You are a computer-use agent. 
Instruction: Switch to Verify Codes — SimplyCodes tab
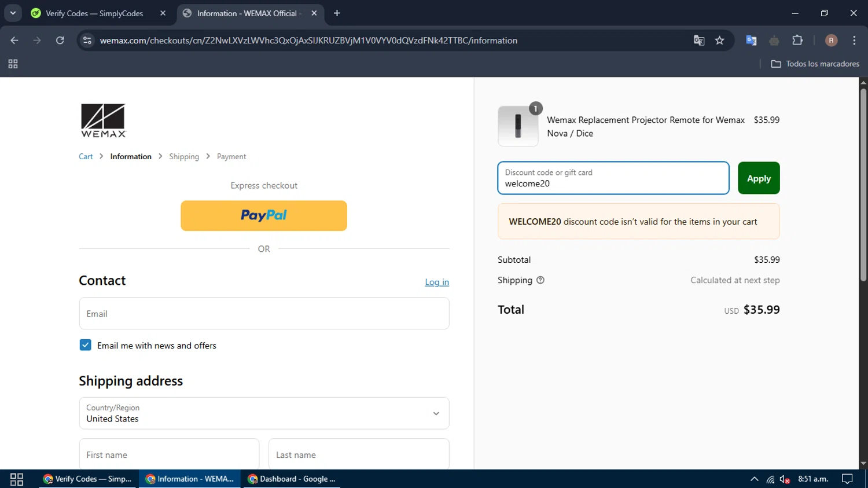[94, 13]
